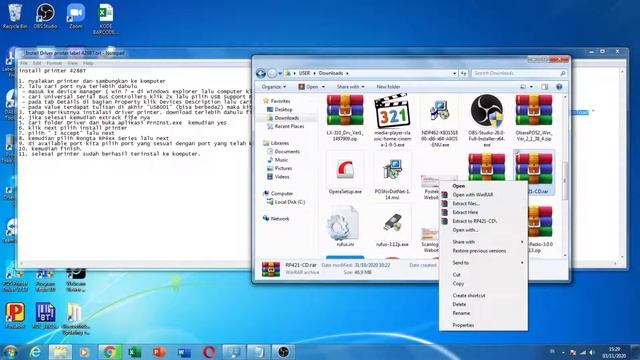Expand the Open button dropdown arrow
Image resolution: width=640 pixels, height=360 pixels.
pos(323,87)
